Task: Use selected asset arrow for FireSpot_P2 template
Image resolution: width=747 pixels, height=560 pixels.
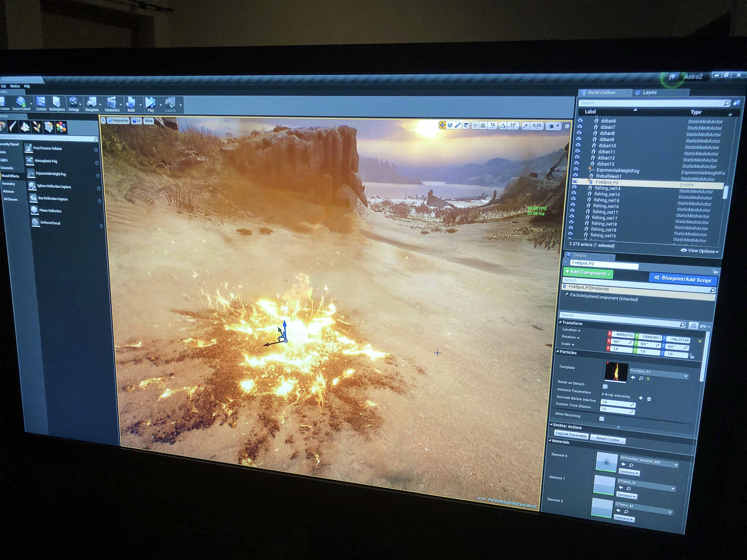Action: point(633,378)
